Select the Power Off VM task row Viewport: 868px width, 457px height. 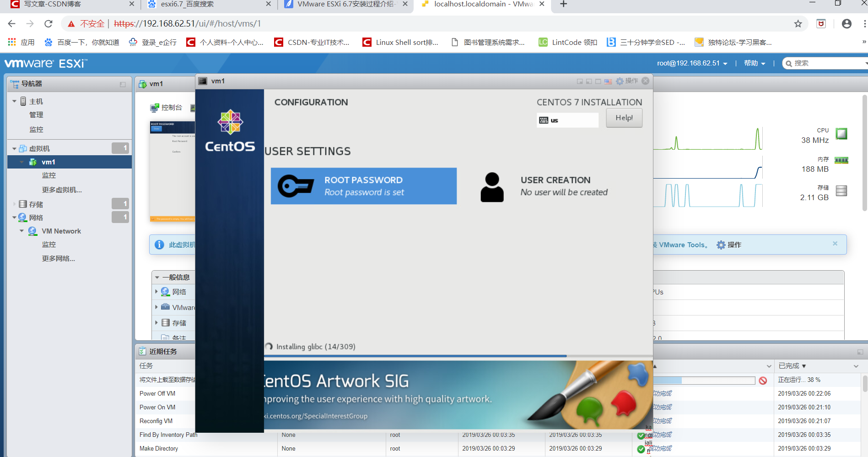[x=157, y=394]
